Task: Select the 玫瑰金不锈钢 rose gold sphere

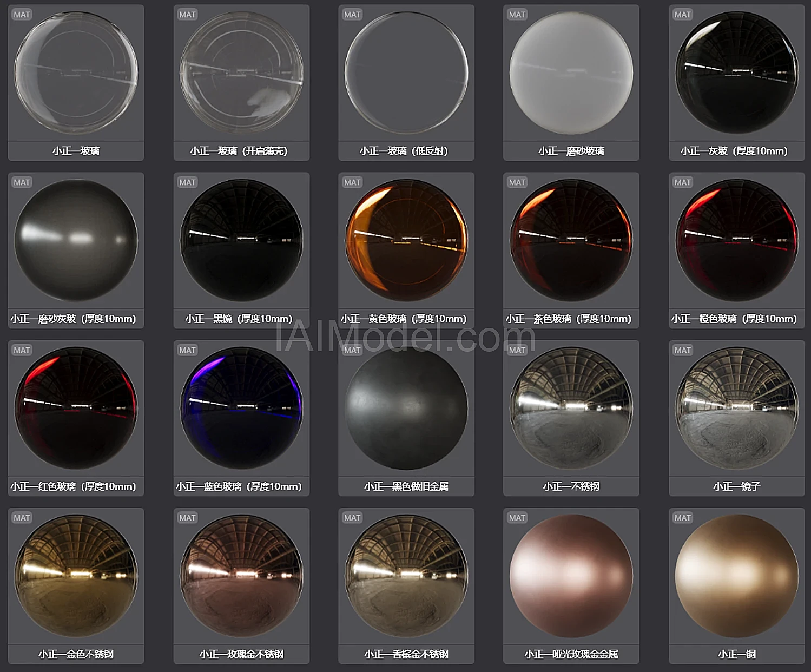Action: point(241,576)
